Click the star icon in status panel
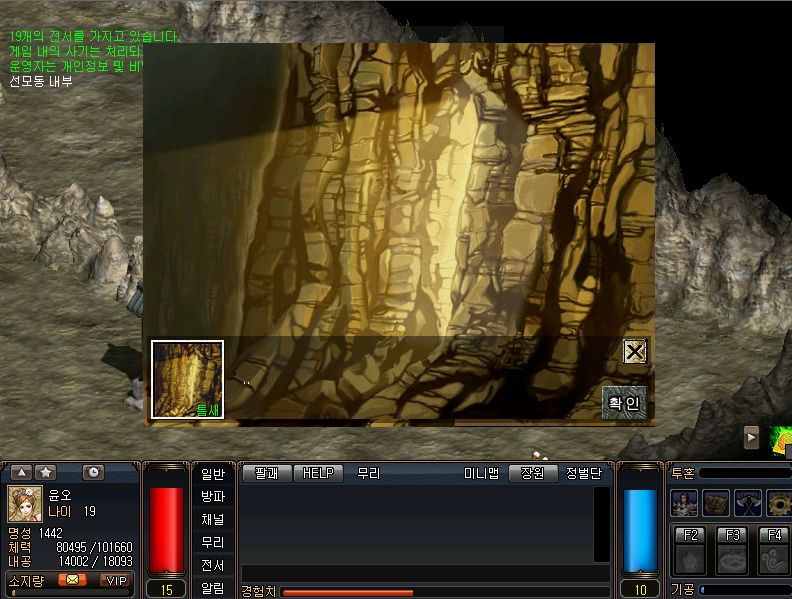Viewport: 792px width, 599px height. coord(45,473)
